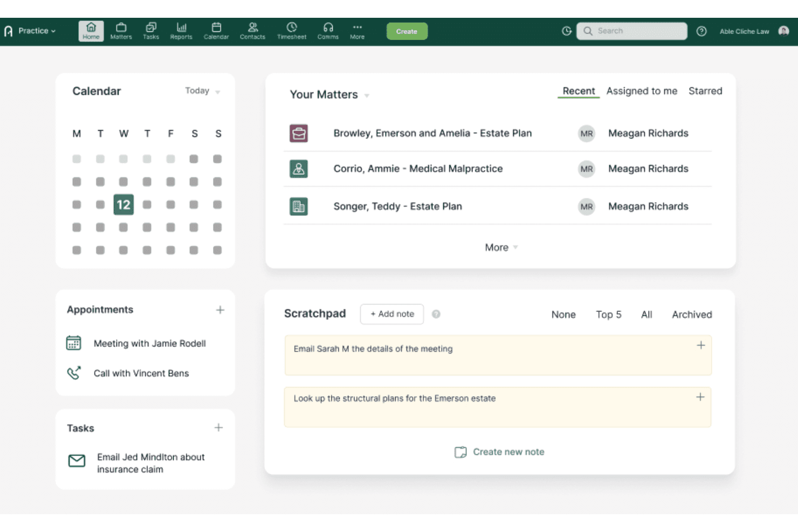Add a new task with the plus icon
This screenshot has width=798, height=532.
(x=218, y=427)
